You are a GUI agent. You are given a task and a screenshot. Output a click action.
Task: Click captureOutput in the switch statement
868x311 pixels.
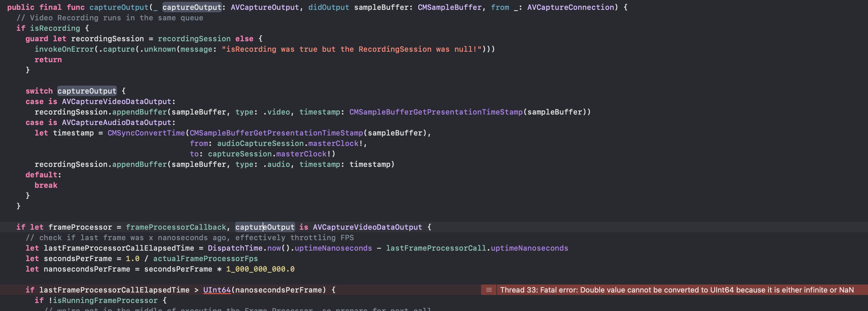pos(87,91)
